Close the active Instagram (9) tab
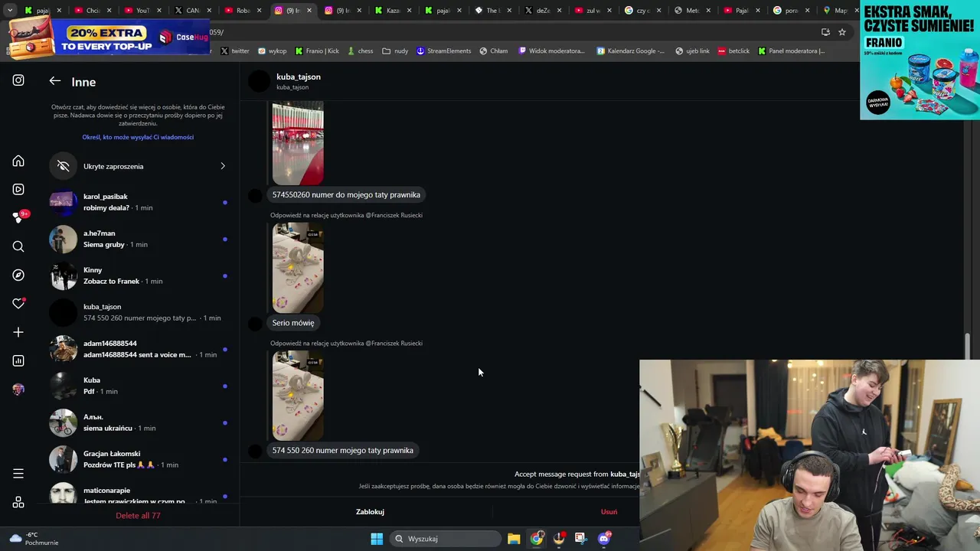 tap(309, 11)
